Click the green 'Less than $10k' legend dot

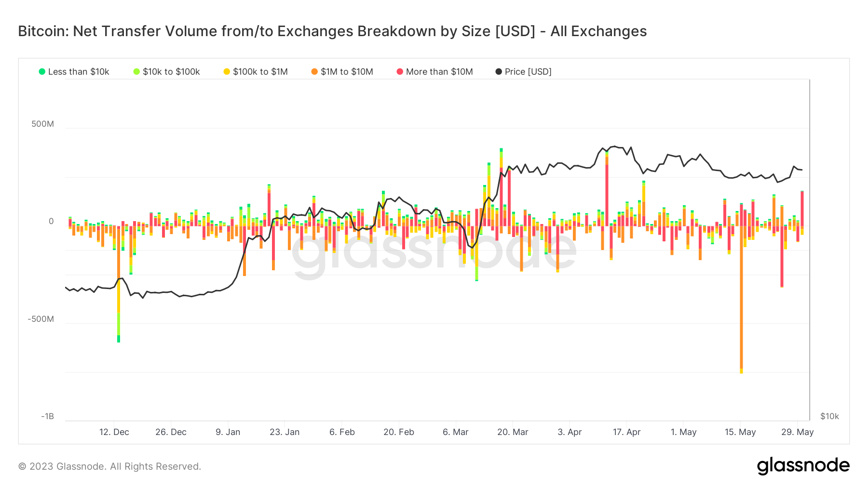(x=42, y=72)
